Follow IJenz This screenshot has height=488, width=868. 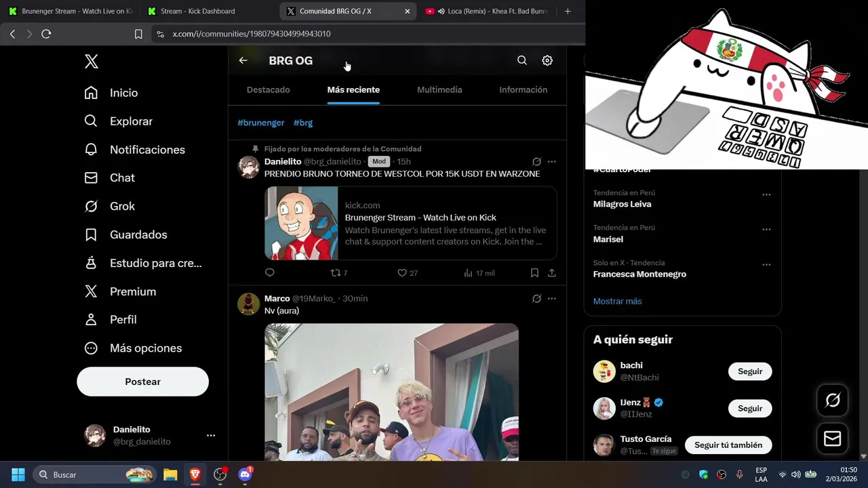coord(750,409)
